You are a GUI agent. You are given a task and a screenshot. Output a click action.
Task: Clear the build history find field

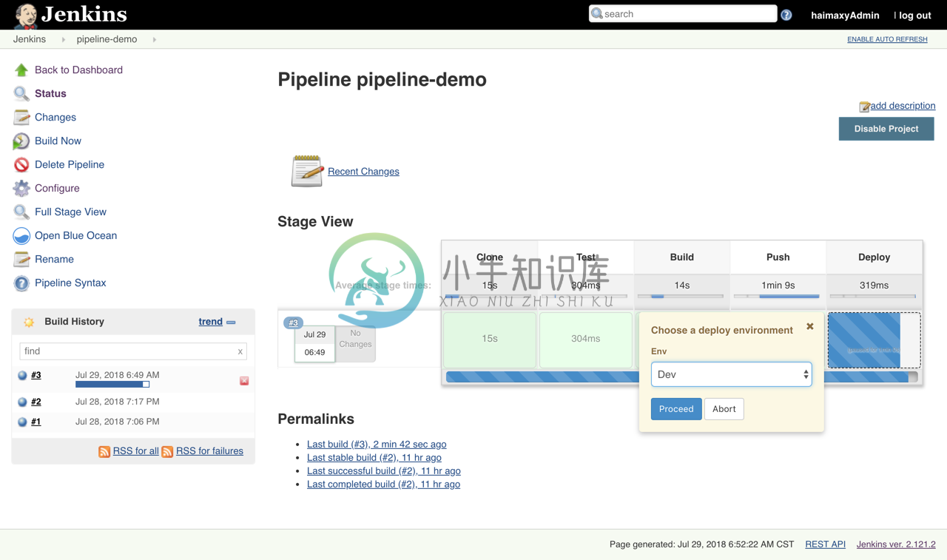(240, 351)
